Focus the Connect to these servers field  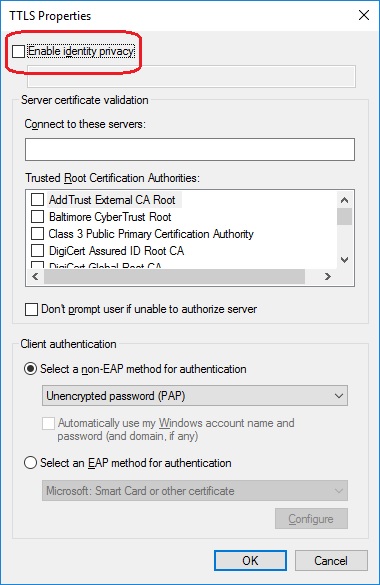(190, 150)
